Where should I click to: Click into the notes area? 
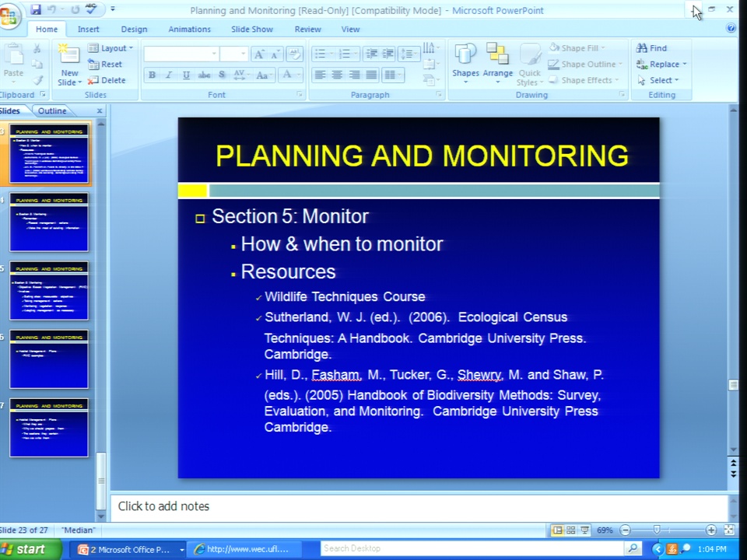point(419,506)
